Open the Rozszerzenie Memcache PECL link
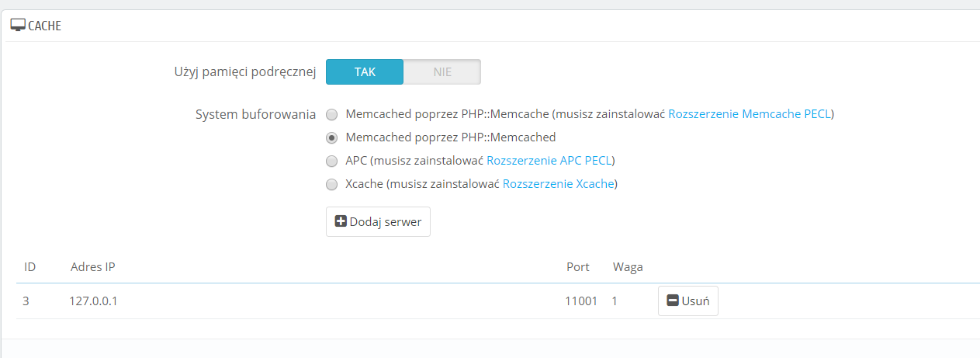980x358 pixels. (x=749, y=114)
